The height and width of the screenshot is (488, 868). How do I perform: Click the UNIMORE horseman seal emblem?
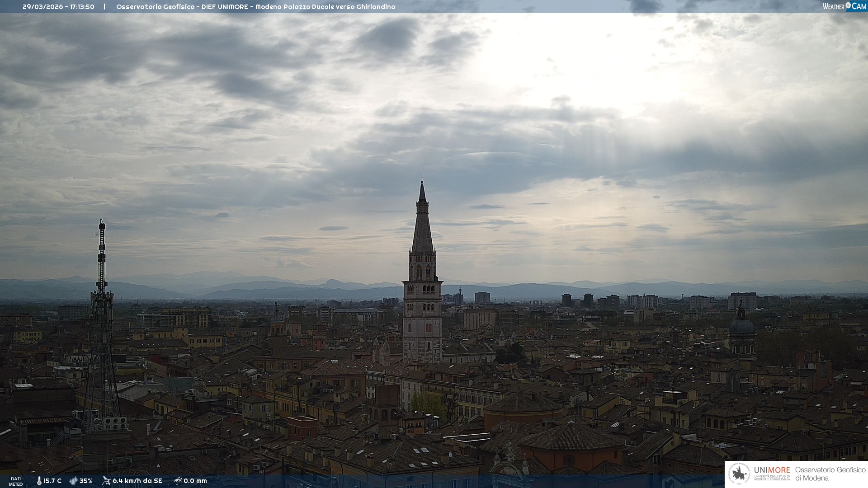tap(739, 474)
